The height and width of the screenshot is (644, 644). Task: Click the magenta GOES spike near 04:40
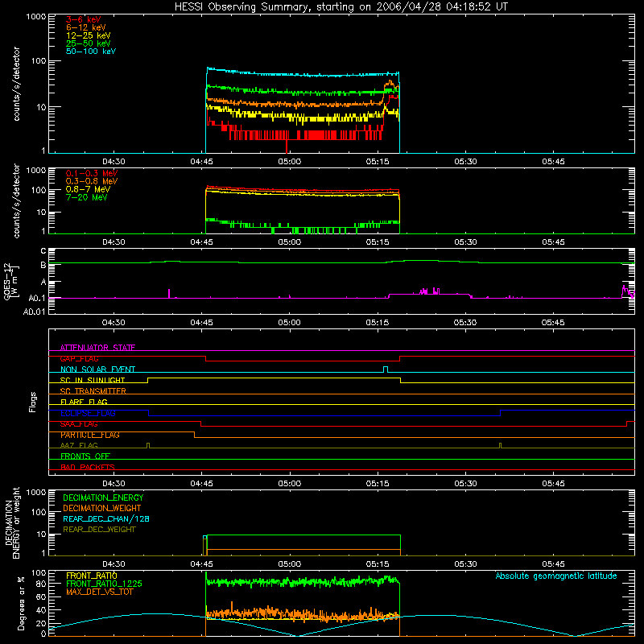tap(169, 293)
